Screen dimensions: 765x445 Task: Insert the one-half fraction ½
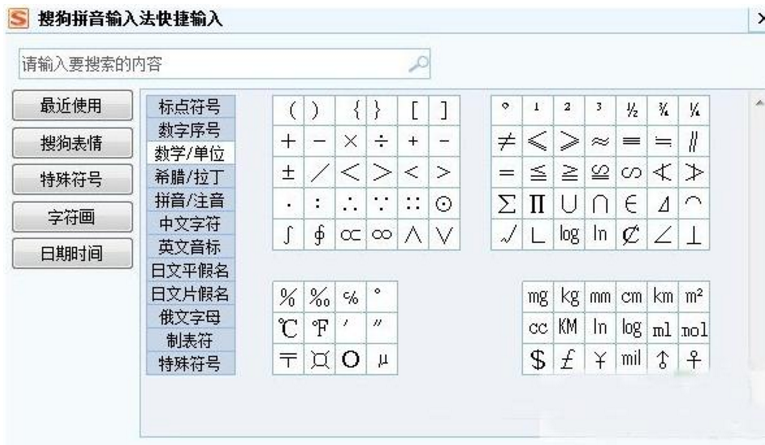(x=631, y=110)
